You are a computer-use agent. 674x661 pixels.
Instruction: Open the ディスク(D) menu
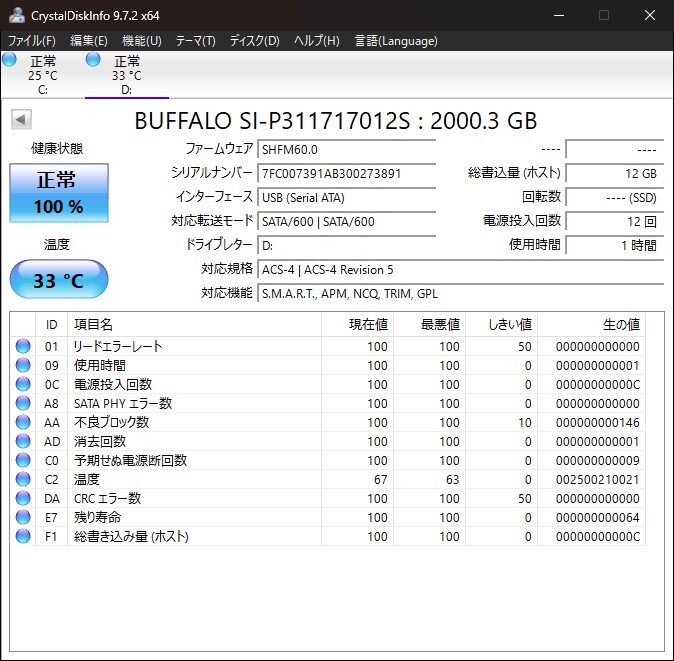point(254,41)
